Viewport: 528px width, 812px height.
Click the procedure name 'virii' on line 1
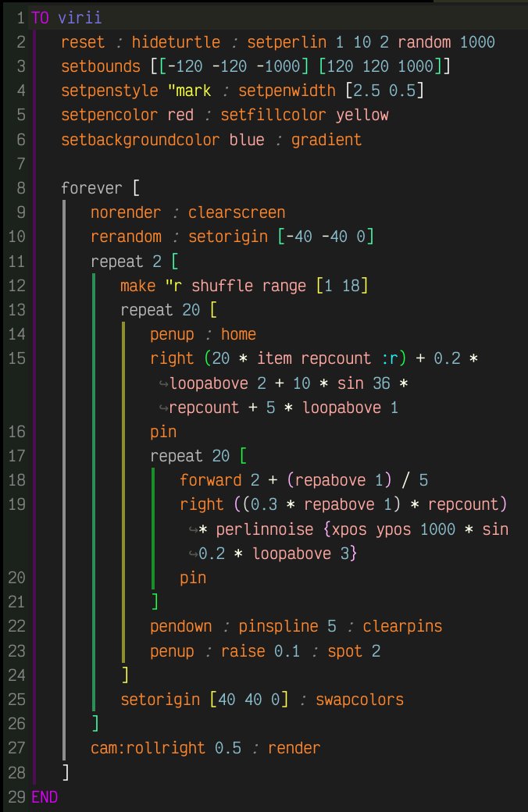[x=79, y=18]
